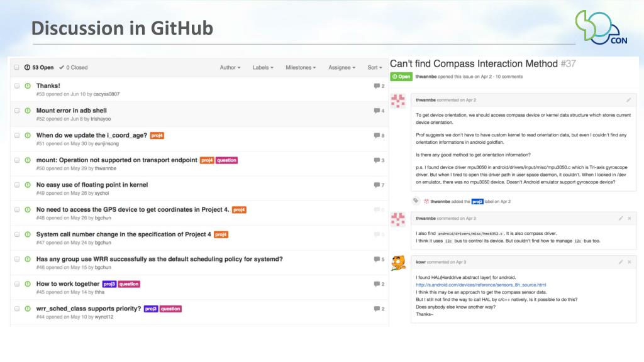Check the box for GPS device issue
The image size is (644, 362).
tap(17, 210)
